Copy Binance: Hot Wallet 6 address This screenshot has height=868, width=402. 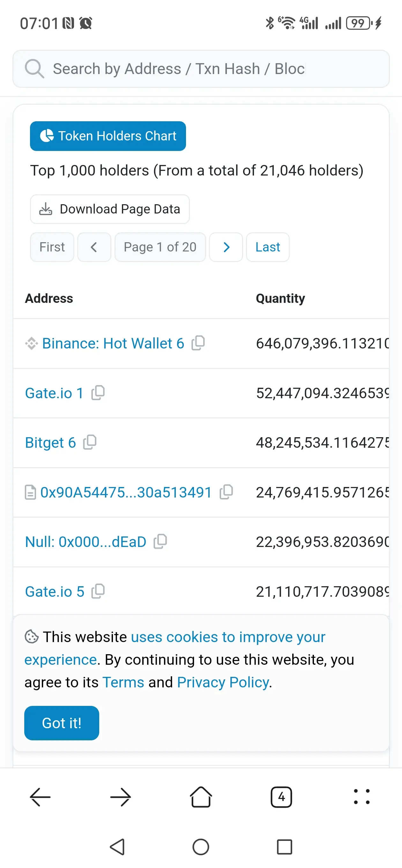point(198,343)
